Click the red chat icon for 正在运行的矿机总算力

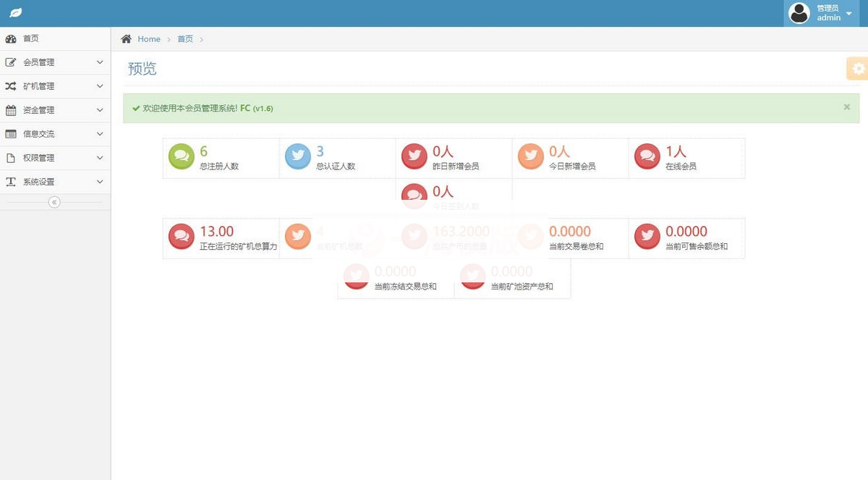(x=181, y=236)
